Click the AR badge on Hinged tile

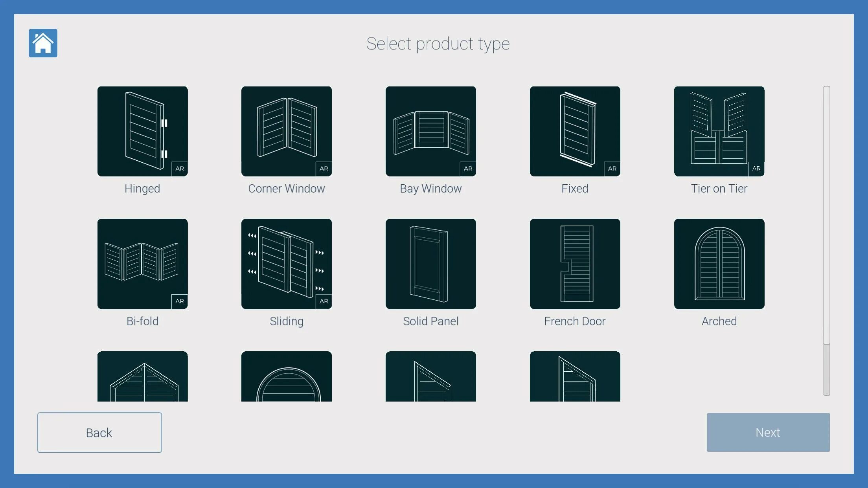click(180, 169)
